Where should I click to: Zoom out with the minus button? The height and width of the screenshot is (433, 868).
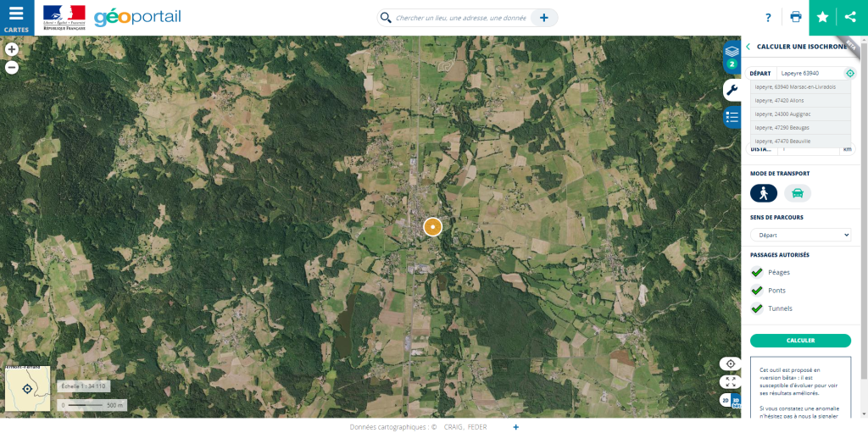[x=12, y=68]
